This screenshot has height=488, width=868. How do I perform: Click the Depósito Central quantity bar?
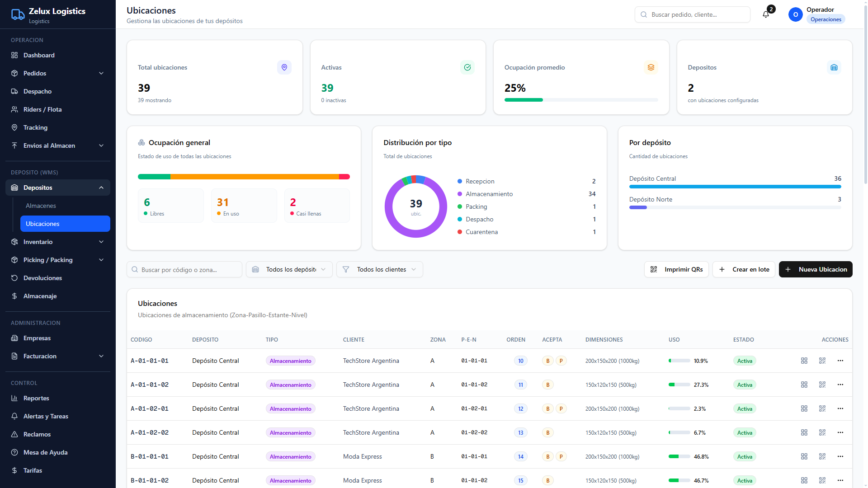[x=735, y=187]
